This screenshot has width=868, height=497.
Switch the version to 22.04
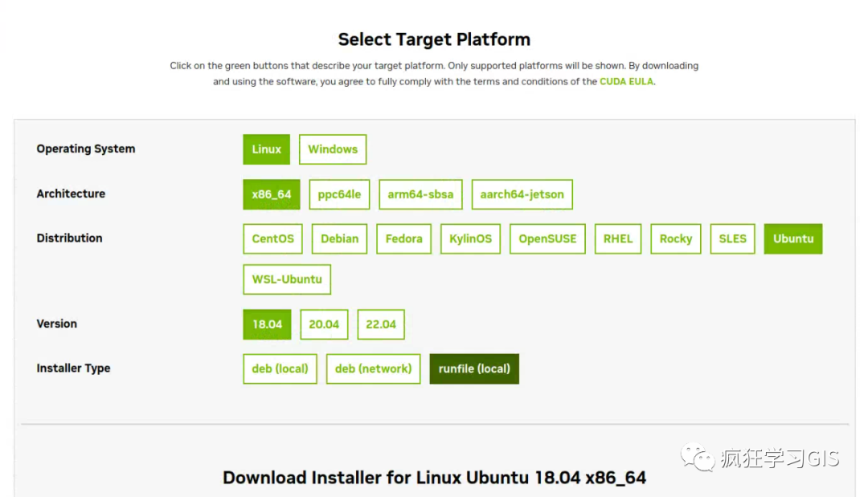[381, 324]
